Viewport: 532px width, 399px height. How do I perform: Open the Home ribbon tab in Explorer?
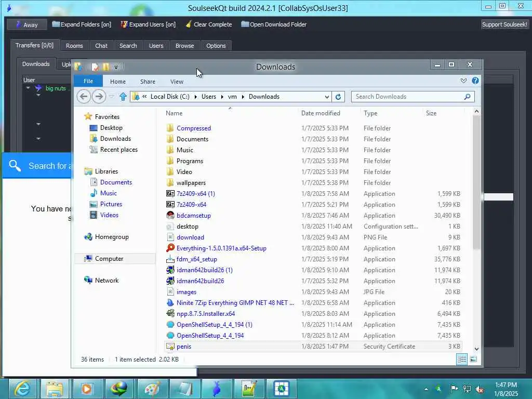[118, 82]
